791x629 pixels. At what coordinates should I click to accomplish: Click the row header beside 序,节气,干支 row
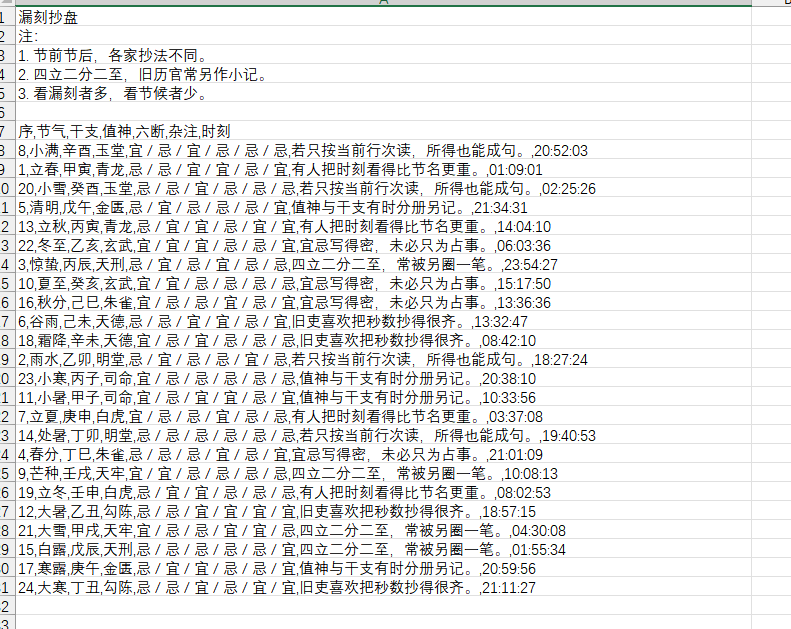click(x=8, y=131)
